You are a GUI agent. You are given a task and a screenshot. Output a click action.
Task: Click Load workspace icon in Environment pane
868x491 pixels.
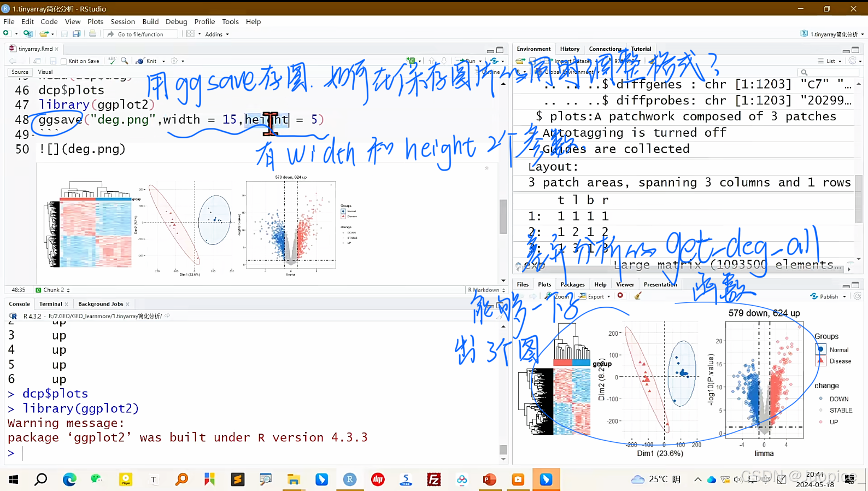coord(520,61)
